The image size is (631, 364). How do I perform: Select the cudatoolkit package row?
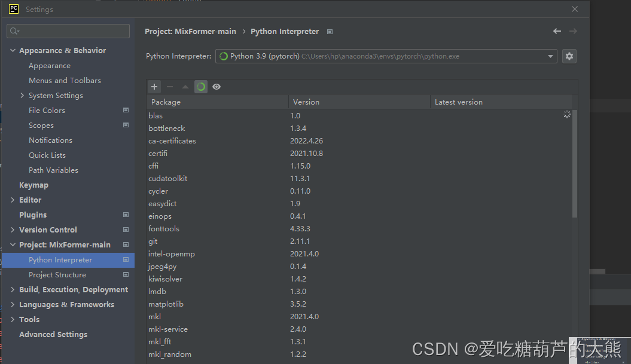tap(359, 179)
